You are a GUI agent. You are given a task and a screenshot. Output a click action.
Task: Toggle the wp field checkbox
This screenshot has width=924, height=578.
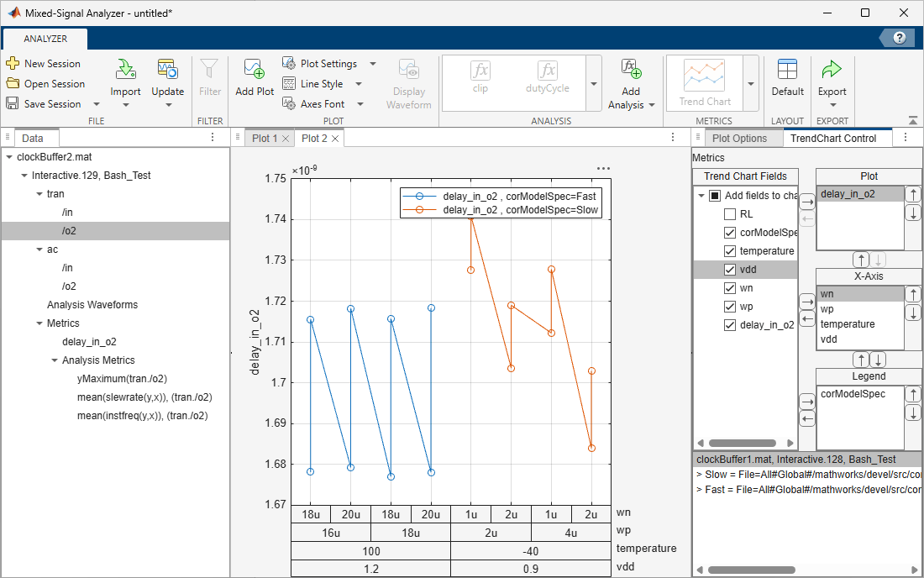729,307
